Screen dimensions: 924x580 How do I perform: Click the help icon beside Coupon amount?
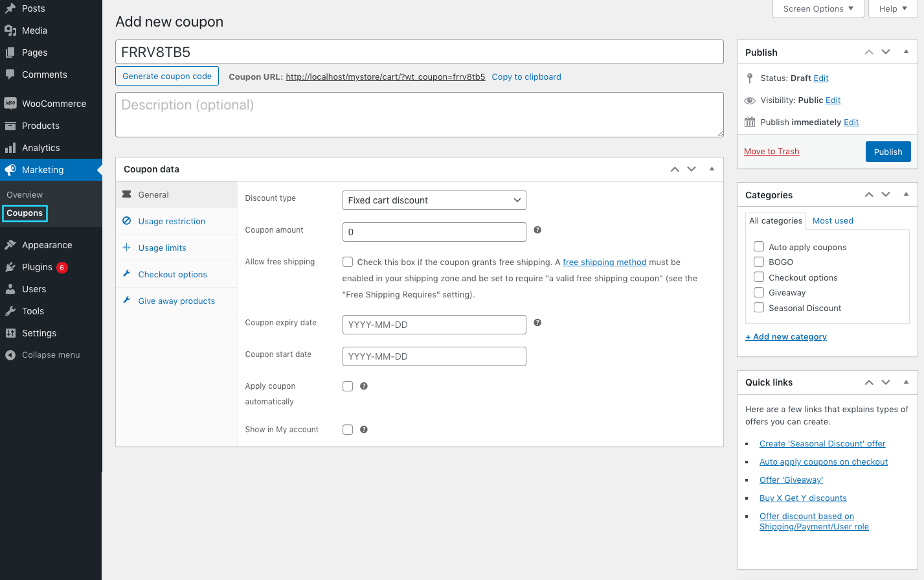pyautogui.click(x=537, y=230)
